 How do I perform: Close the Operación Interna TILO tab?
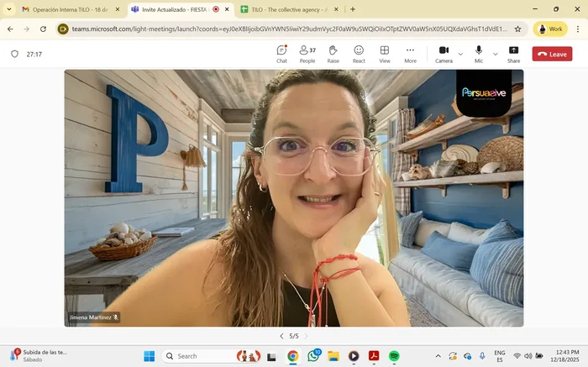point(118,9)
